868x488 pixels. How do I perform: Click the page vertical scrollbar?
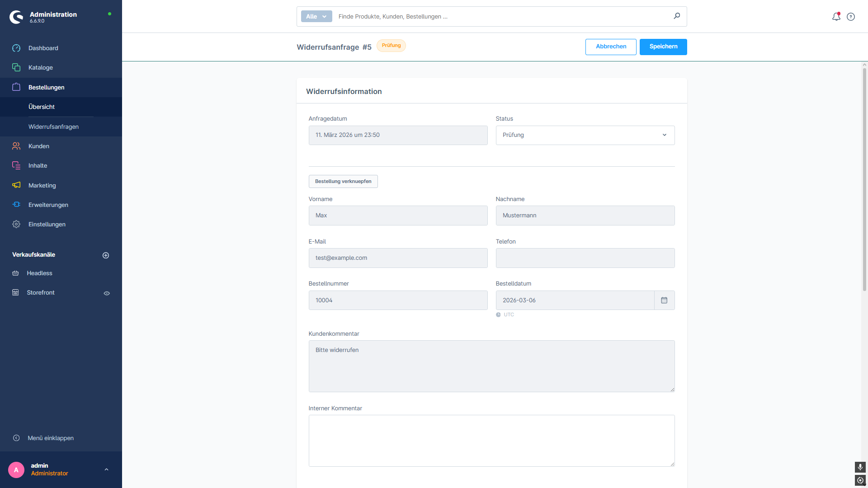[x=864, y=181]
